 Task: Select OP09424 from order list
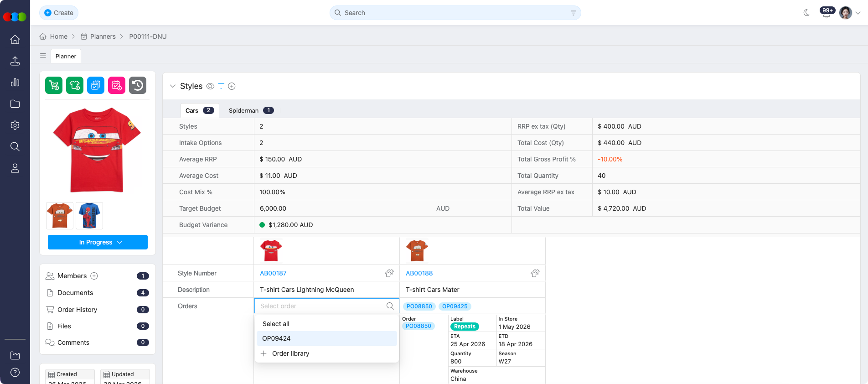276,338
